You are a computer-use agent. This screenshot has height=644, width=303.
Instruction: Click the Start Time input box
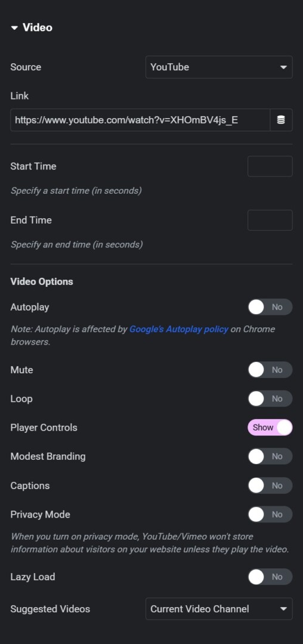(270, 166)
